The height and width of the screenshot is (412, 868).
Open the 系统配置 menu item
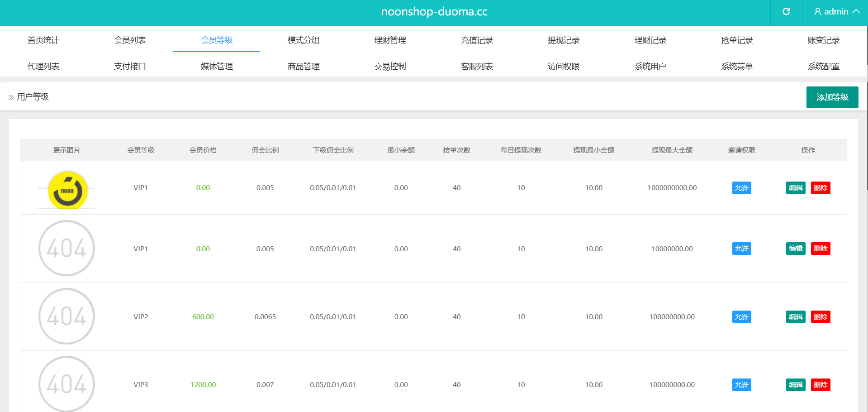(823, 67)
